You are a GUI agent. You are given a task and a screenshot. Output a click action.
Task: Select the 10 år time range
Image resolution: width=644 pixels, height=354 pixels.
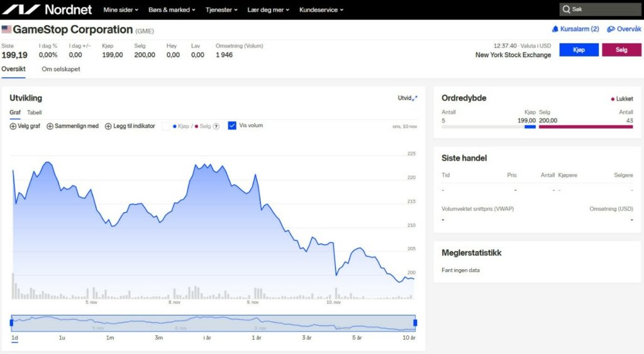(x=409, y=338)
